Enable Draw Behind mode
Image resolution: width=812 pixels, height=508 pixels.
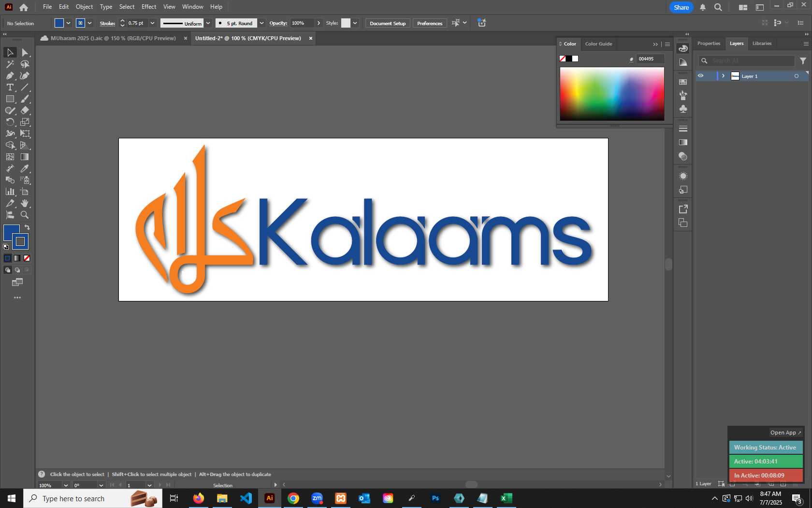point(17,270)
